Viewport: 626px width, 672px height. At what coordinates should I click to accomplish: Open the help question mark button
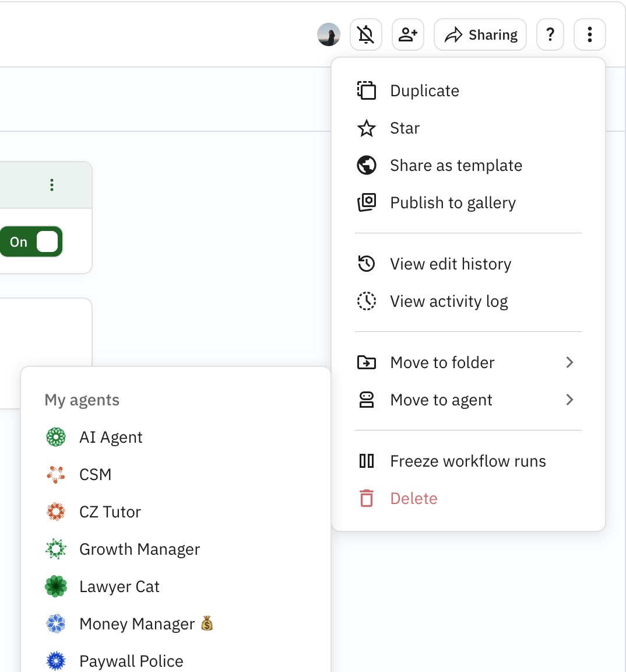pyautogui.click(x=550, y=35)
